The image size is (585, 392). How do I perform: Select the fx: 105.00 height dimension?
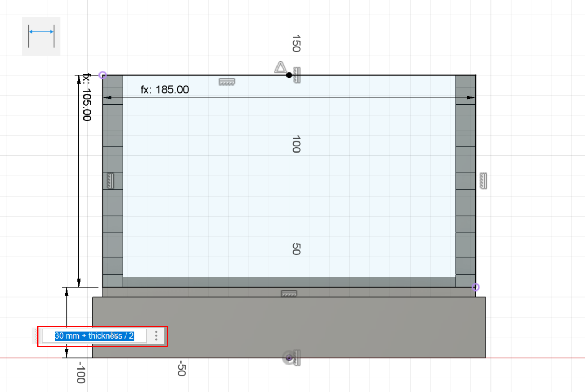87,97
